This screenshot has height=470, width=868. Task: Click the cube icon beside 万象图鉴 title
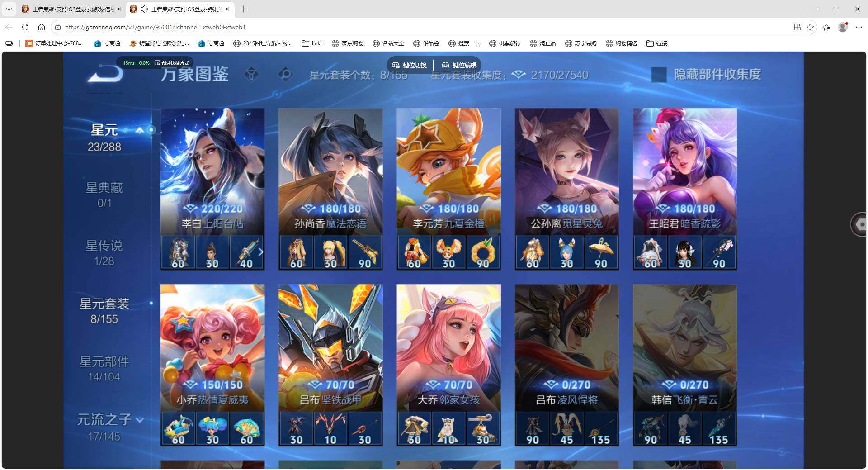point(251,74)
